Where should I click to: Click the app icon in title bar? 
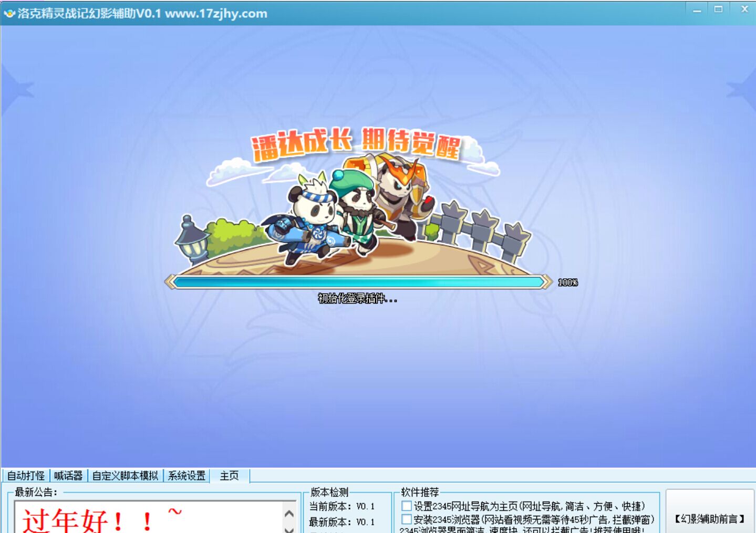coord(9,13)
